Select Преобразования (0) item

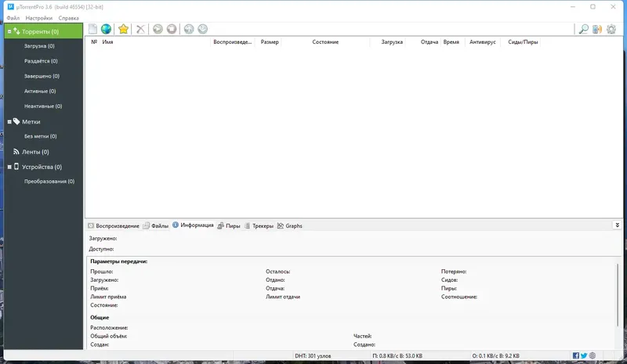point(49,181)
